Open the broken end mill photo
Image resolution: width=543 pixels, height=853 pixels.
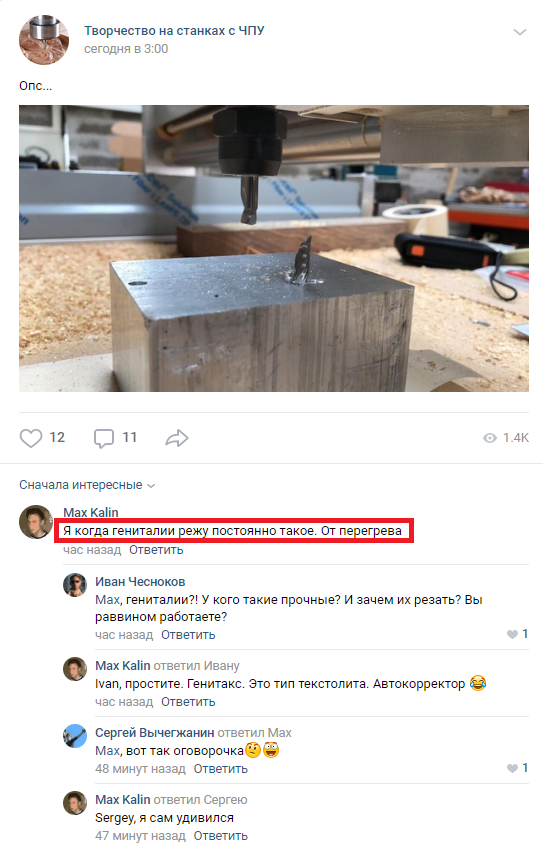coord(274,249)
